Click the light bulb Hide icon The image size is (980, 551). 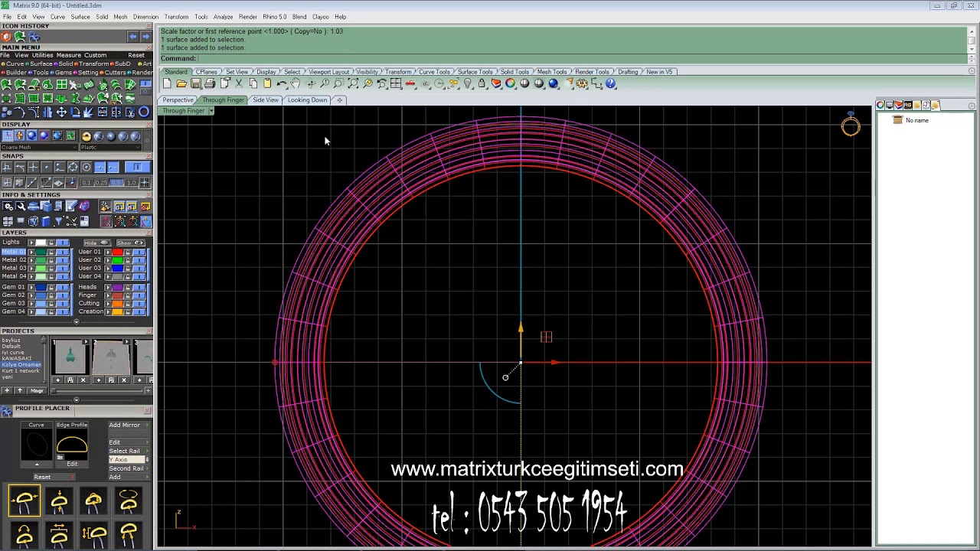coord(468,83)
